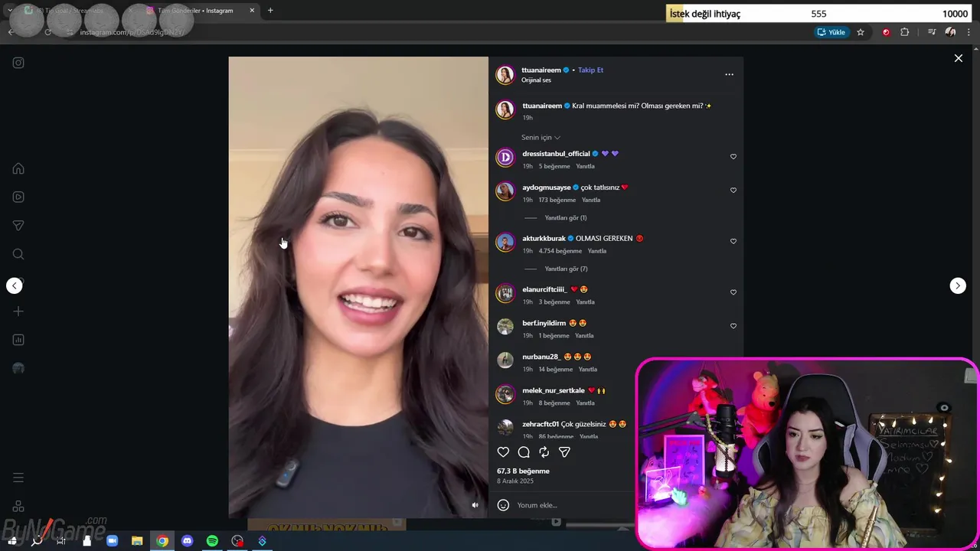Like elanurciftciiii_'s comment heart

click(733, 292)
